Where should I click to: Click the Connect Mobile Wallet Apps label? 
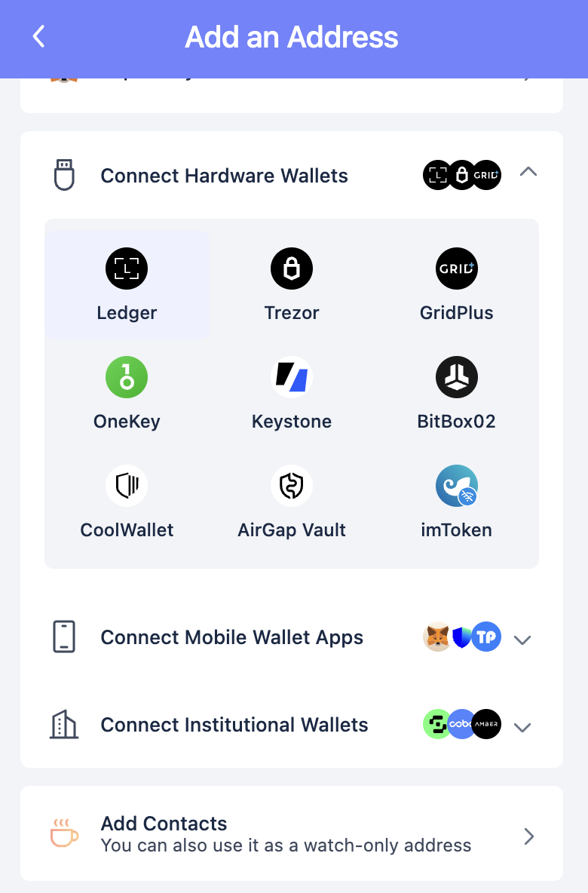click(x=231, y=637)
